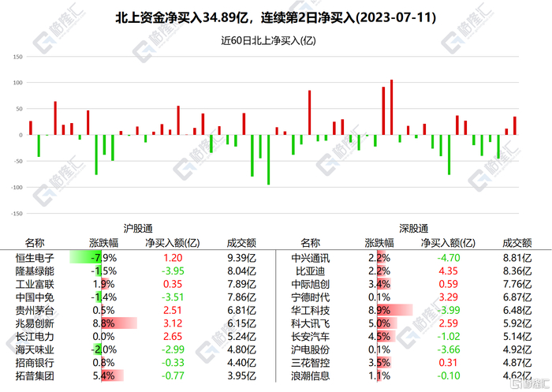Select stock name 比亚迪
This screenshot has width=552, height=392.
coord(310,271)
